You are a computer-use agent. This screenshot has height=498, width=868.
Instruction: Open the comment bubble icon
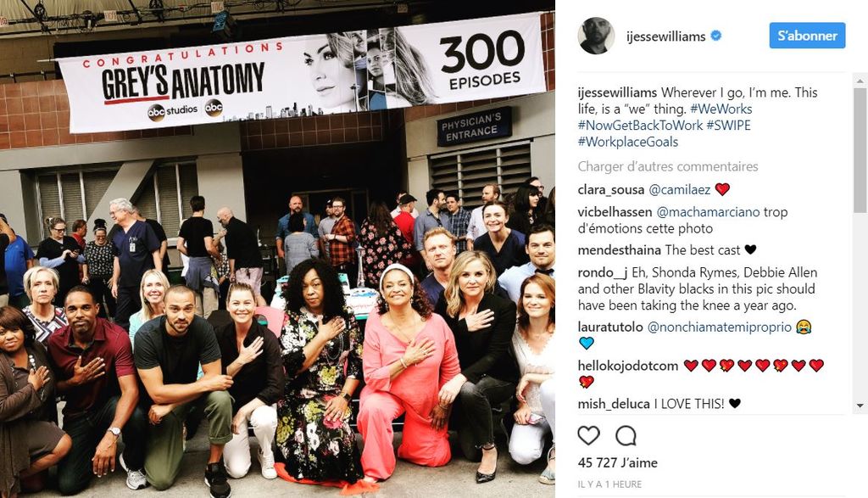click(x=626, y=436)
